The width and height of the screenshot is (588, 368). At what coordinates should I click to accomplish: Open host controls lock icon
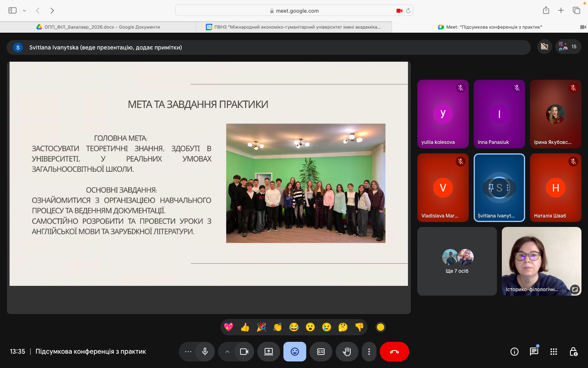click(573, 352)
